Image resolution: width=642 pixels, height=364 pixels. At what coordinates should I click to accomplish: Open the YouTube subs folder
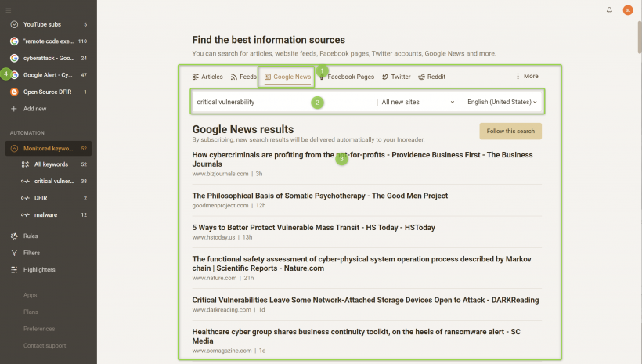[49, 24]
